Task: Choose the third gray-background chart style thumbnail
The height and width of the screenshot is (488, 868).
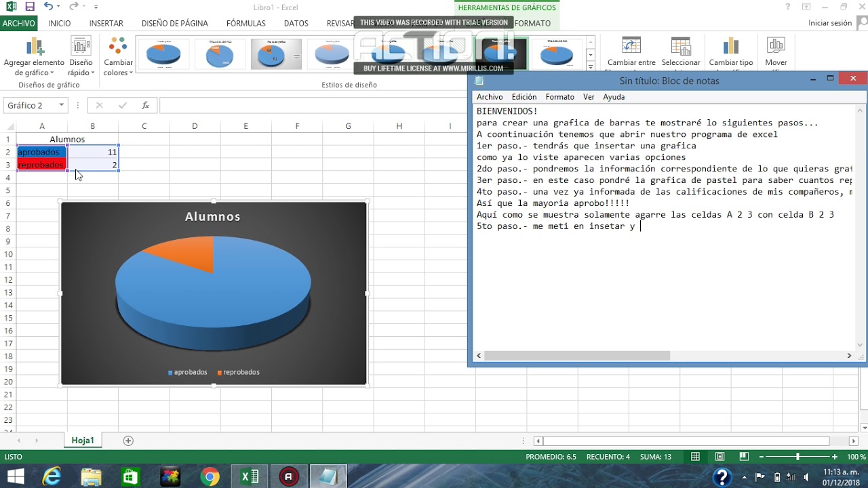Action: click(x=276, y=54)
